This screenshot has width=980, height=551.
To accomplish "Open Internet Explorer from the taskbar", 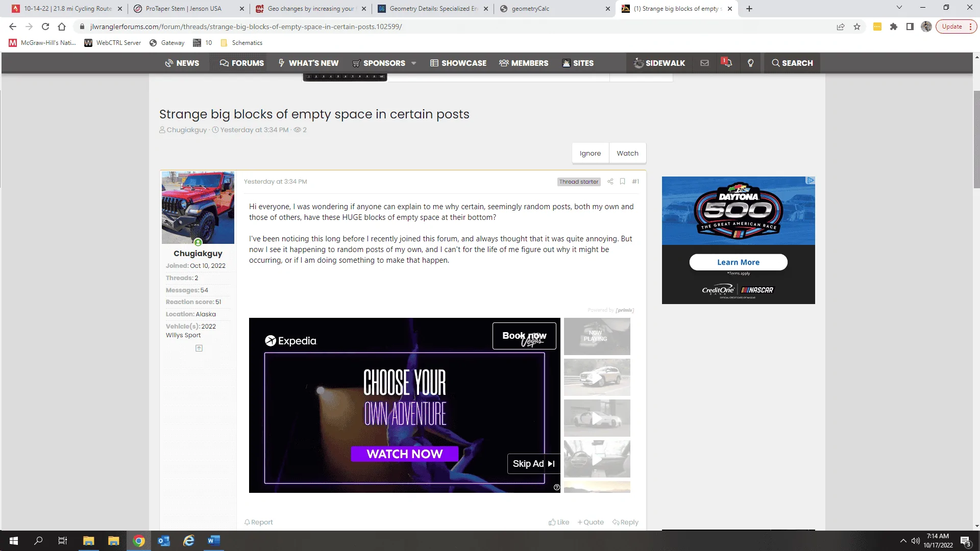I will (188, 541).
